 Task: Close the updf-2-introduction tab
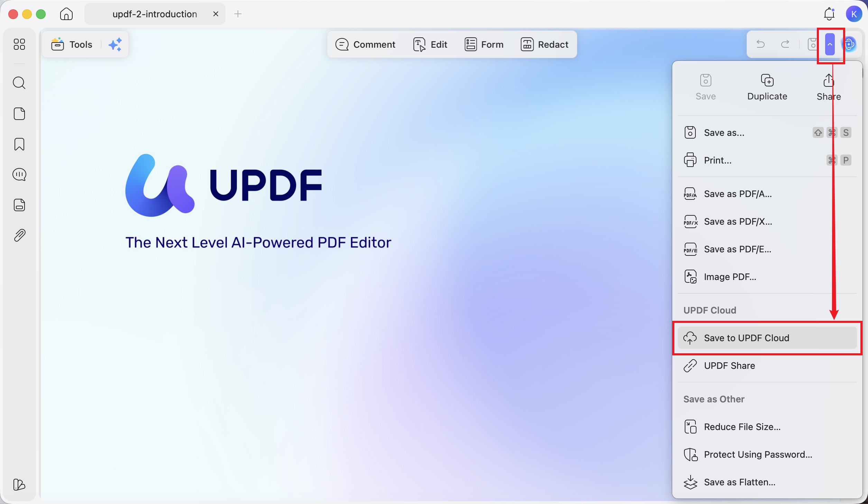(x=216, y=14)
